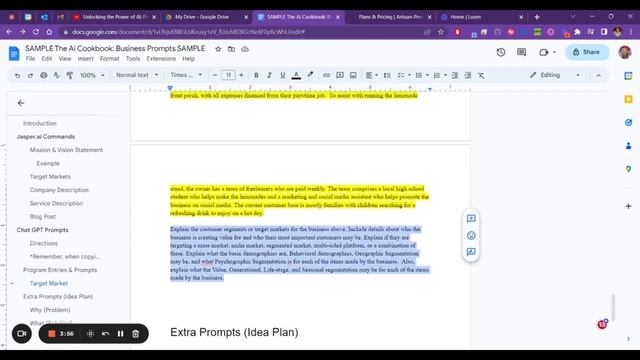Decrease the indent

455,76
